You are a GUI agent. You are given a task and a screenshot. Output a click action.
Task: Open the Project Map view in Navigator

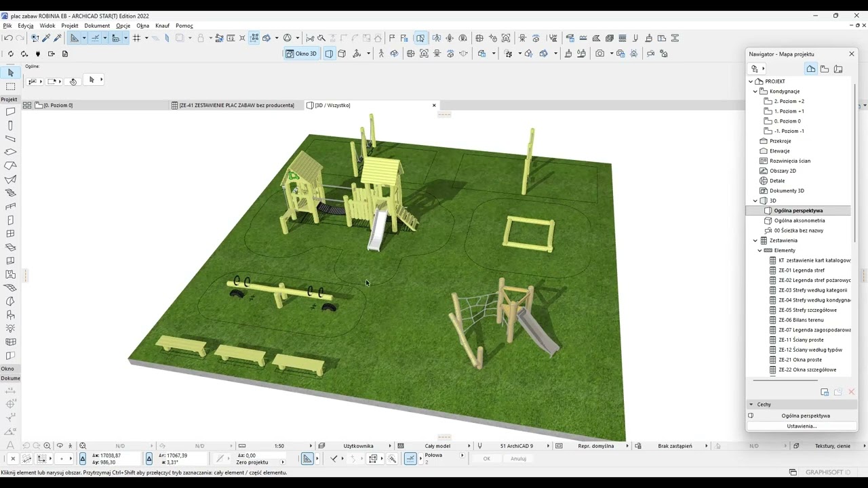[811, 68]
